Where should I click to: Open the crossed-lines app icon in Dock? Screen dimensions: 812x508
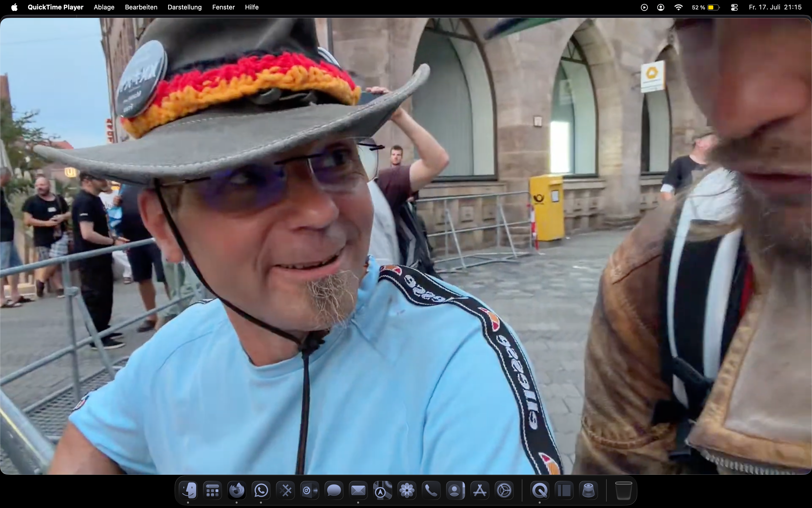[x=285, y=491]
